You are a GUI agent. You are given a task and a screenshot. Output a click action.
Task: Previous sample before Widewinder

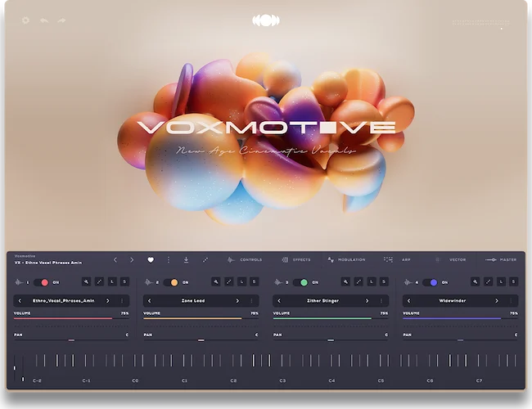coord(409,301)
